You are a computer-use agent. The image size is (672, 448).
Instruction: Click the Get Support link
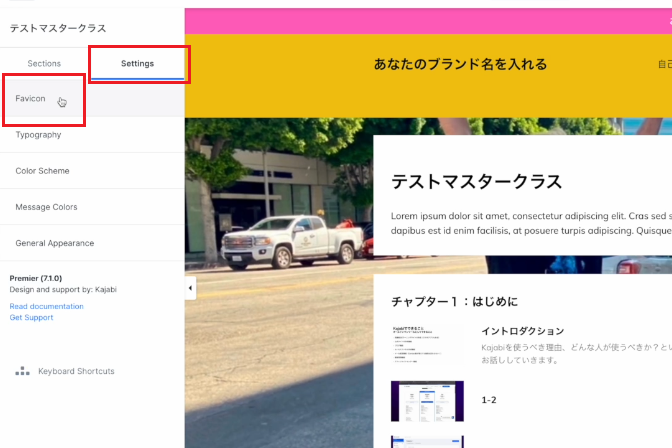tap(31, 317)
